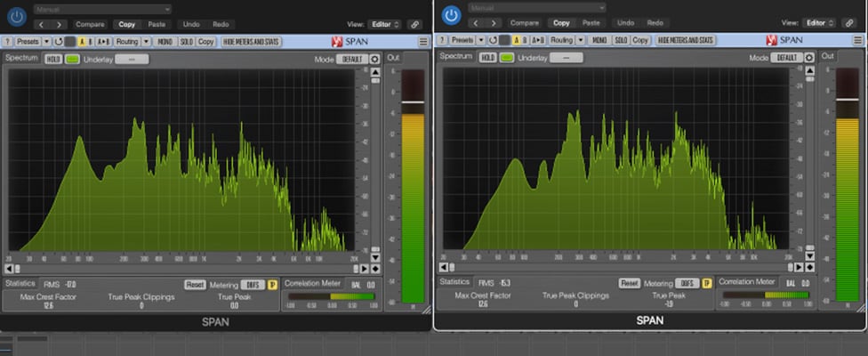This screenshot has height=356, width=868.
Task: Click Hide Meters and Stats in left SPAN
Action: coord(252,42)
